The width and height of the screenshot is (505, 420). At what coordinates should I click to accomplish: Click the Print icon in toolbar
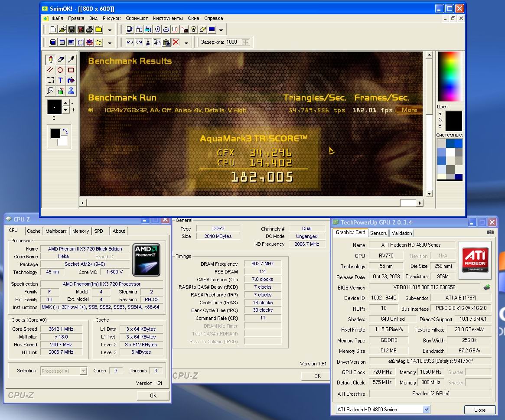[90, 29]
